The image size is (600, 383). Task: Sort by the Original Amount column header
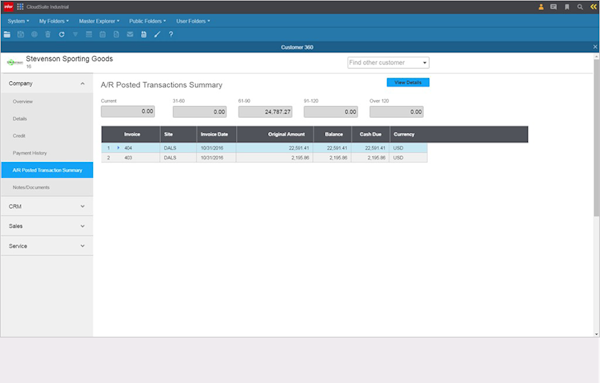[x=275, y=134]
